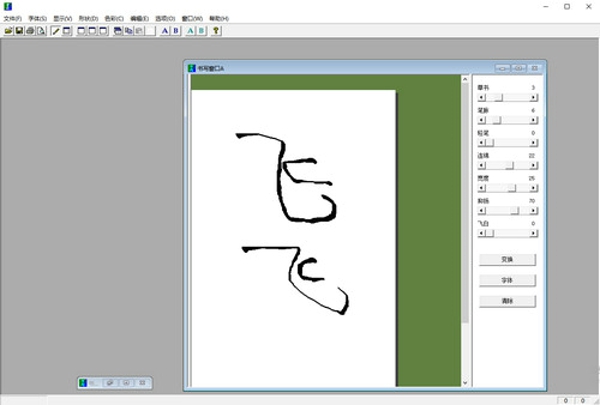Click the Save disk toolbar icon
This screenshot has height=405, width=600.
(x=19, y=31)
